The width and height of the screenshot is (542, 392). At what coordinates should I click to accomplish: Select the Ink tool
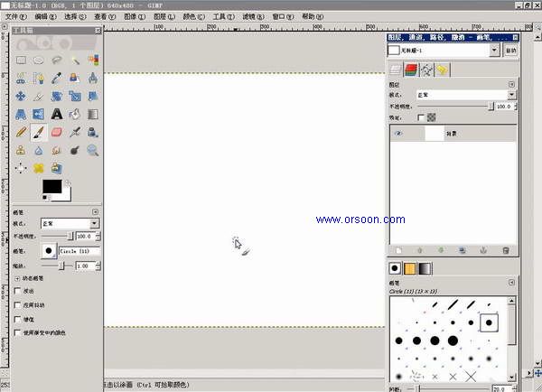[x=93, y=132]
